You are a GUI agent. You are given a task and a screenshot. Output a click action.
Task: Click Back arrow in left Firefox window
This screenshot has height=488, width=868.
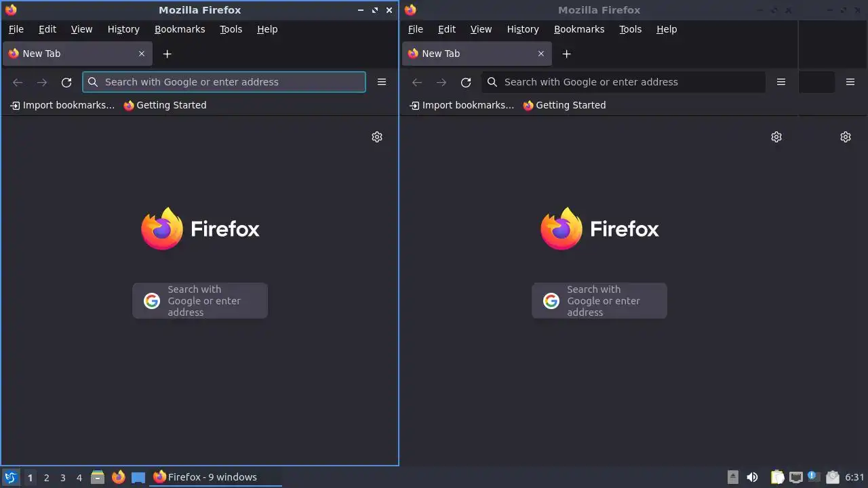(x=18, y=82)
